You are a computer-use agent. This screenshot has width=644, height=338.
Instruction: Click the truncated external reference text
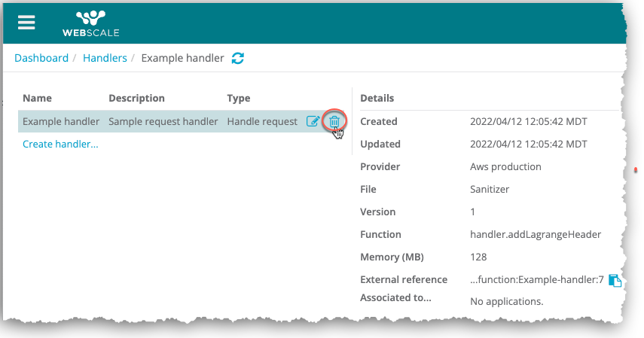click(x=536, y=279)
